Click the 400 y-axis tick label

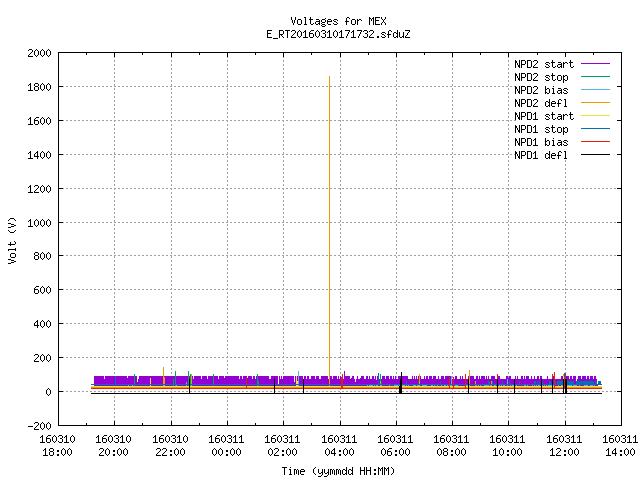42,324
